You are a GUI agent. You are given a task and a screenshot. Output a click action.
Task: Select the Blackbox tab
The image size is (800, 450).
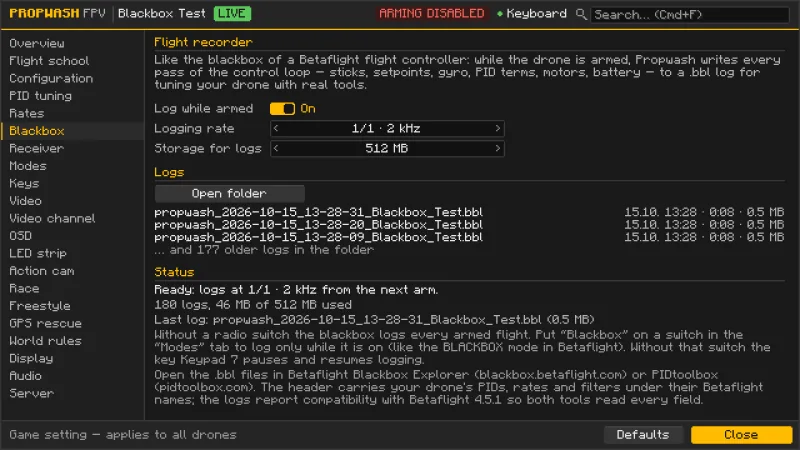tap(72, 131)
